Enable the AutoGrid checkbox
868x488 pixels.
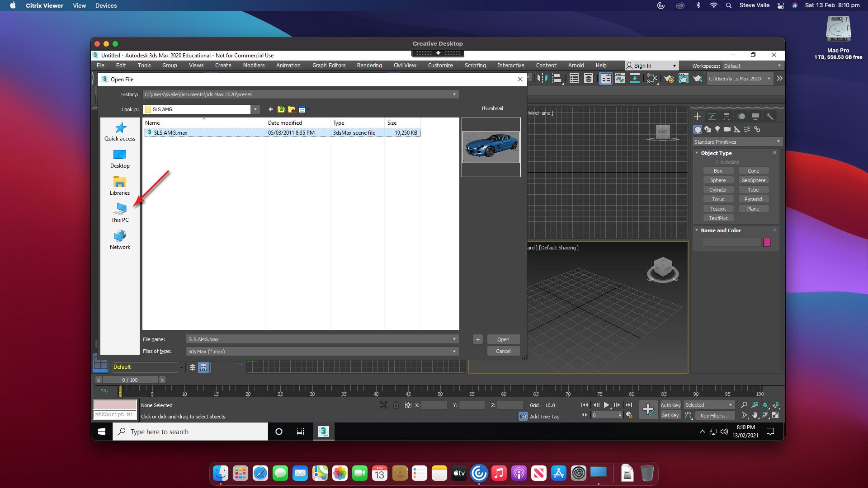click(717, 162)
